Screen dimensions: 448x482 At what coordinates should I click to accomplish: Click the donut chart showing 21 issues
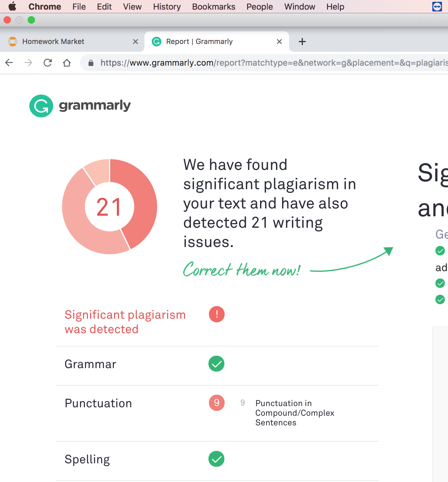[110, 207]
